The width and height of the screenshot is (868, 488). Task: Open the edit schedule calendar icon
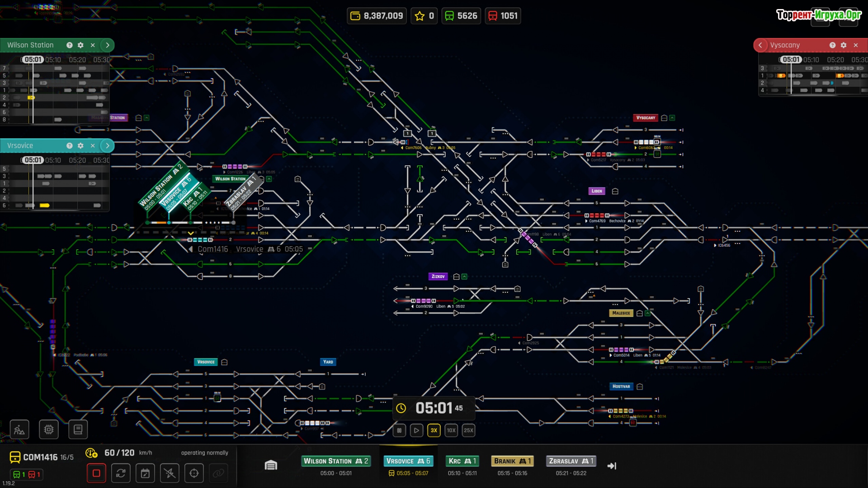click(145, 473)
